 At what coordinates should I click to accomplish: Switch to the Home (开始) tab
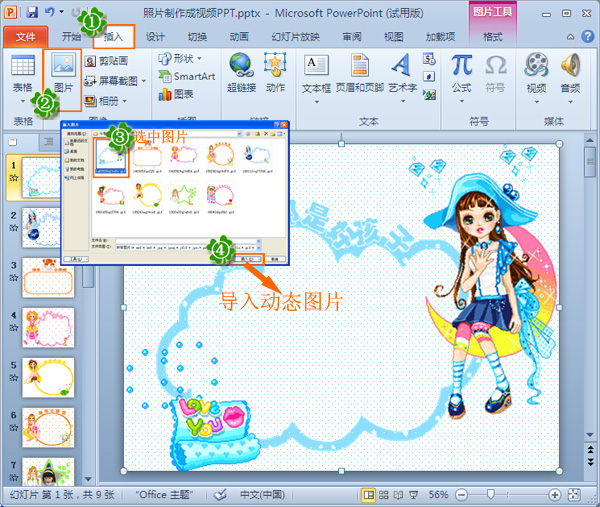click(x=72, y=37)
